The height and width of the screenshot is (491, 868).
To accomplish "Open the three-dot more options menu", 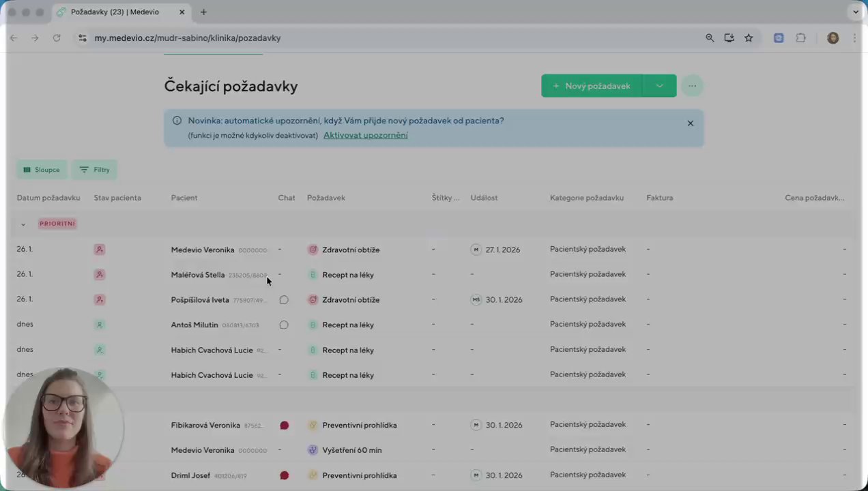I will click(692, 86).
